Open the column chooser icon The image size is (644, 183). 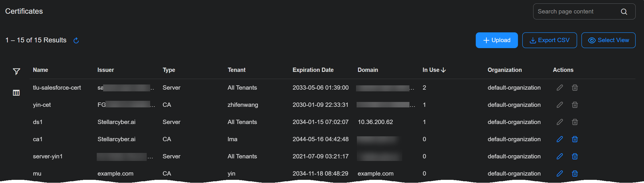click(16, 93)
